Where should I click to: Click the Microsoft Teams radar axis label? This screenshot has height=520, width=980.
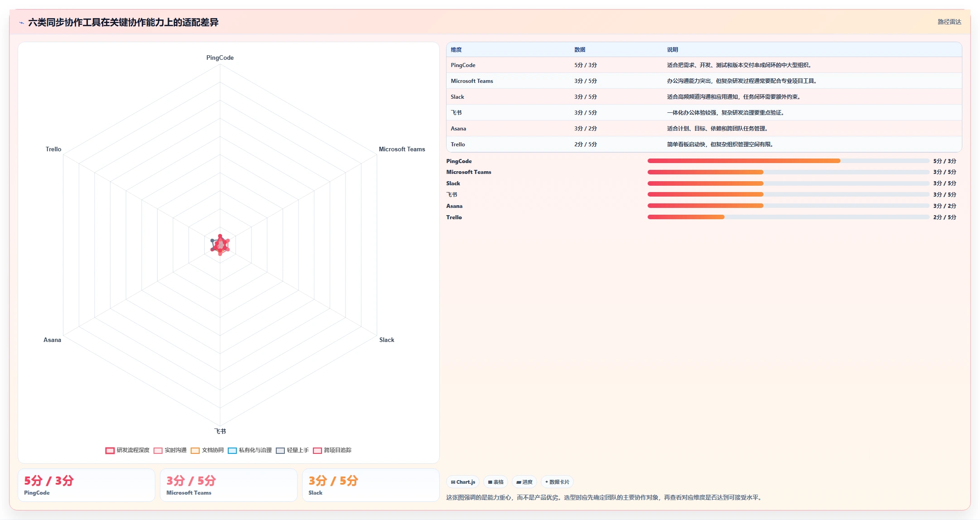tap(402, 149)
